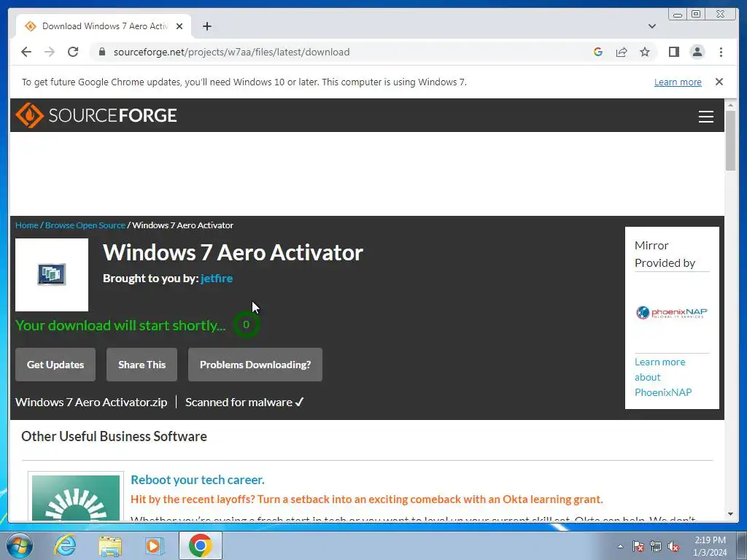The image size is (747, 560).
Task: Open Windows Explorer from the taskbar
Action: [110, 546]
